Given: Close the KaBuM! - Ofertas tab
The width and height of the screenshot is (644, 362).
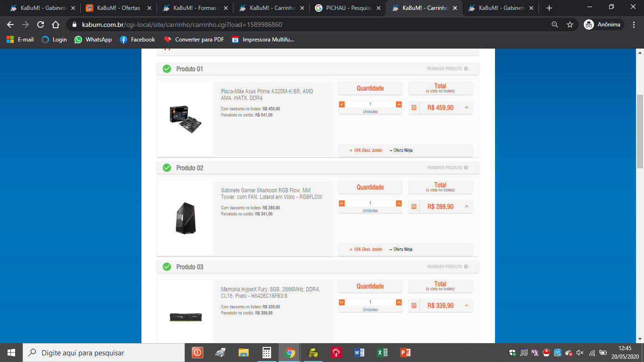Looking at the screenshot, I should [149, 8].
